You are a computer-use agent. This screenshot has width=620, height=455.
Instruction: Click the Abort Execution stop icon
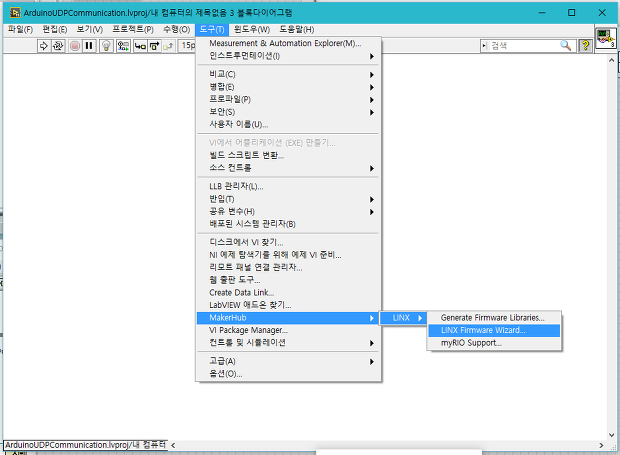click(75, 46)
